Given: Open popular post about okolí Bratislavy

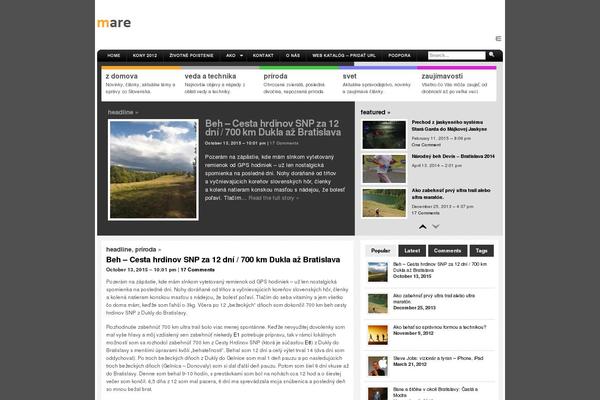Looking at the screenshot, I should pos(435,392).
